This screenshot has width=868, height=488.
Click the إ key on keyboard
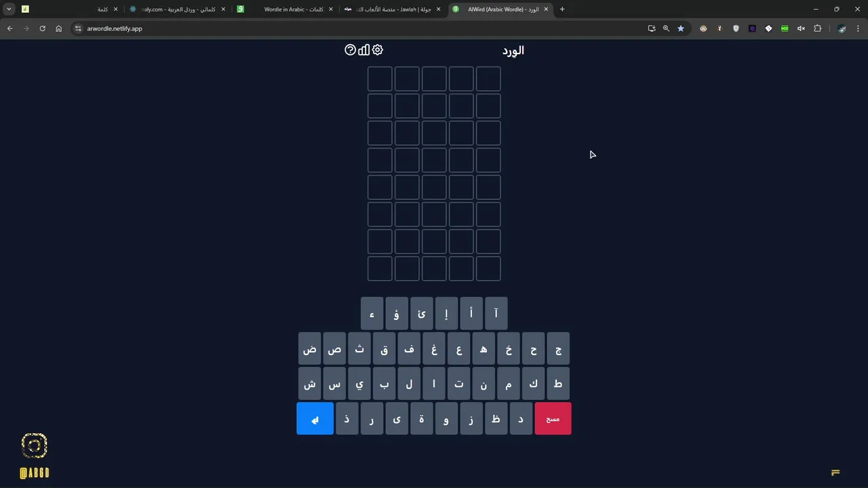446,314
